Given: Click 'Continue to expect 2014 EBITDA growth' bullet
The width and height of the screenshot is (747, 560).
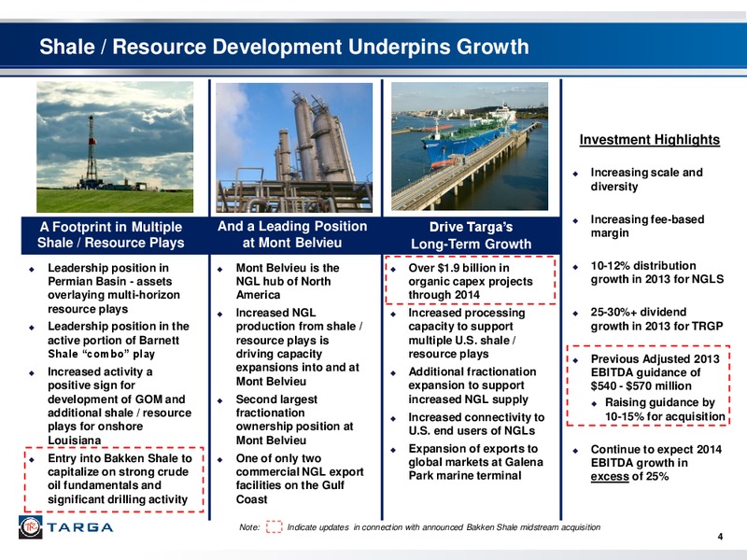Looking at the screenshot, I should (x=656, y=463).
